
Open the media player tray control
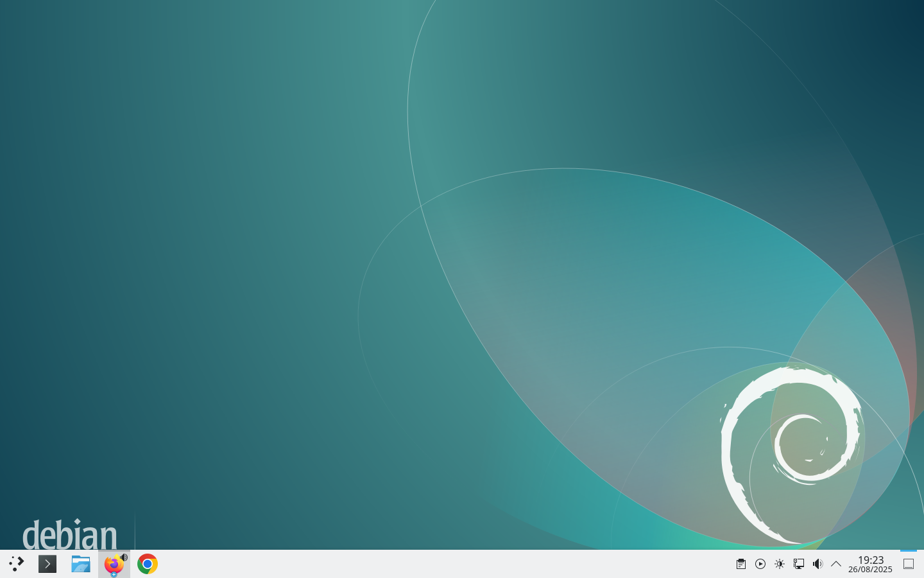coord(760,564)
